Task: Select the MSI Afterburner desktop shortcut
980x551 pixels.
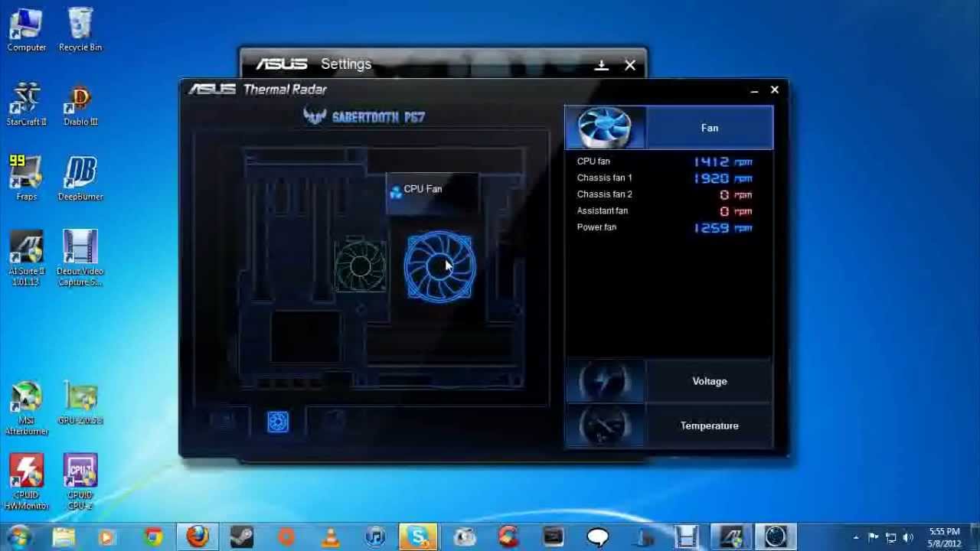Action: click(27, 408)
